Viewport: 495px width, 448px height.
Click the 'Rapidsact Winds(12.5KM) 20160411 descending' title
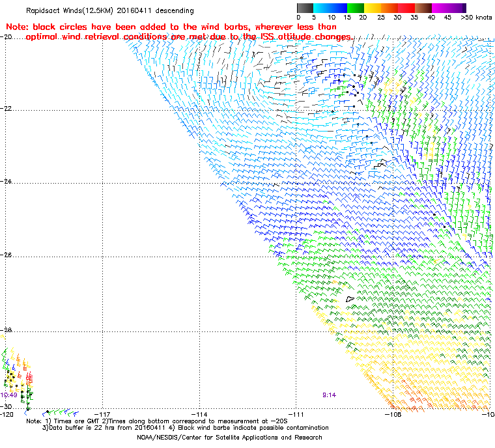pos(110,10)
